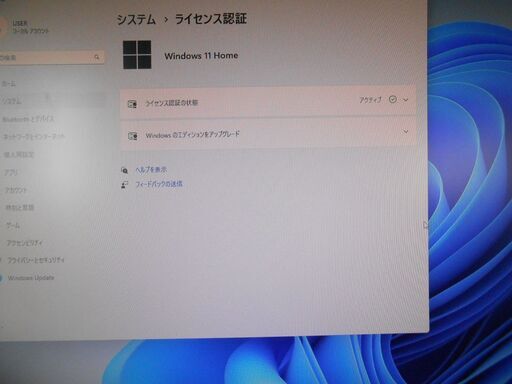Expand the ライセンス認証の状態 chevron
The width and height of the screenshot is (512, 384).
pyautogui.click(x=406, y=100)
